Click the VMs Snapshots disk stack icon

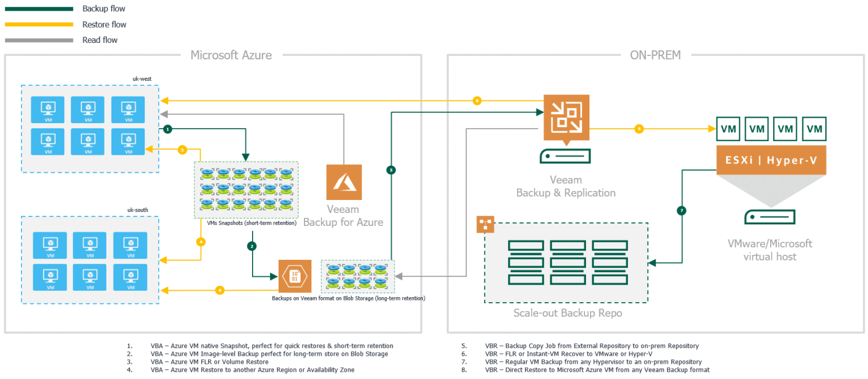coord(246,189)
